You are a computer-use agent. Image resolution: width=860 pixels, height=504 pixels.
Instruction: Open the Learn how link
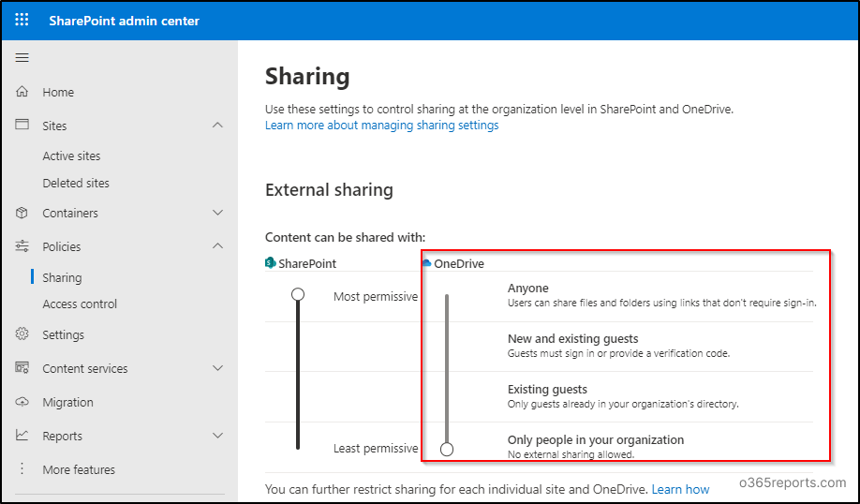click(680, 489)
